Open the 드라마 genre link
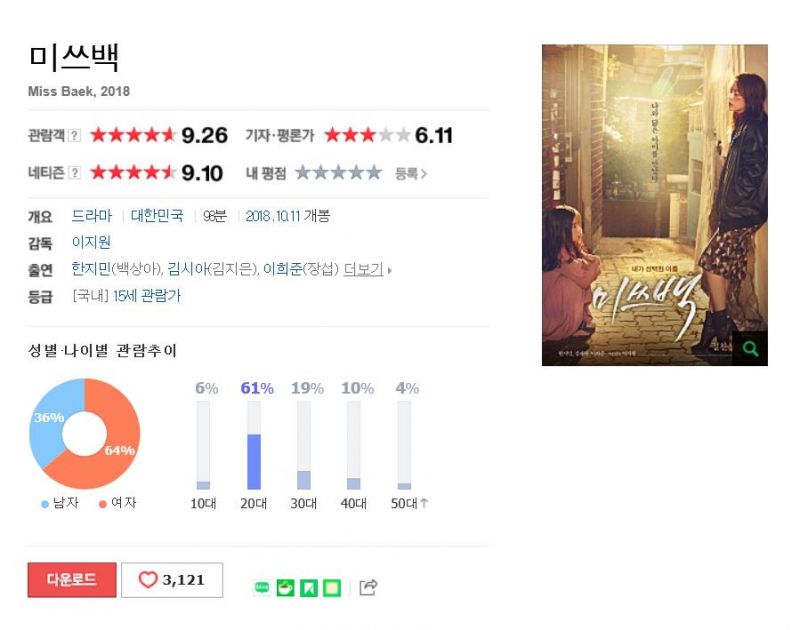This screenshot has height=630, width=800. [92, 216]
